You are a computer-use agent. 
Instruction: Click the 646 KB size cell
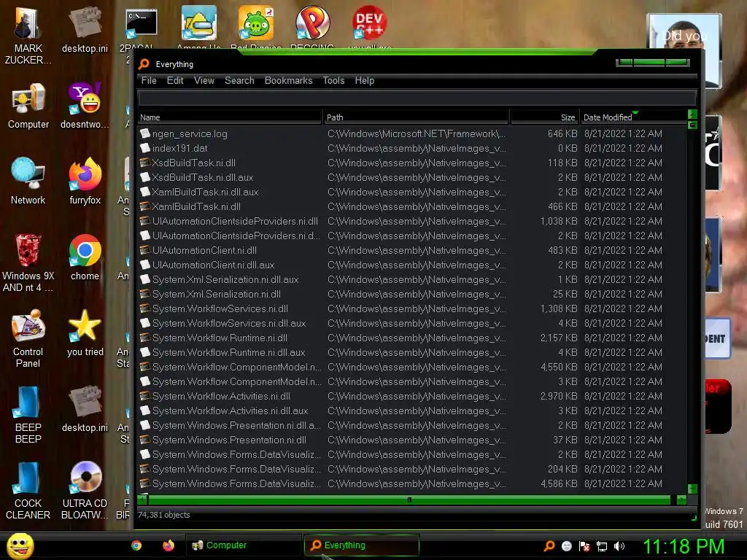tap(562, 134)
